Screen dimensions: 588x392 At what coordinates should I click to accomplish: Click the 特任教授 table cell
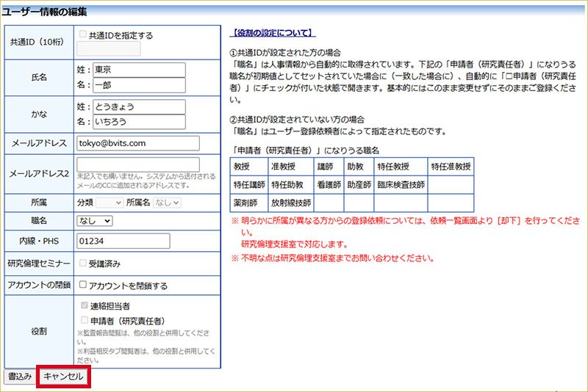401,167
